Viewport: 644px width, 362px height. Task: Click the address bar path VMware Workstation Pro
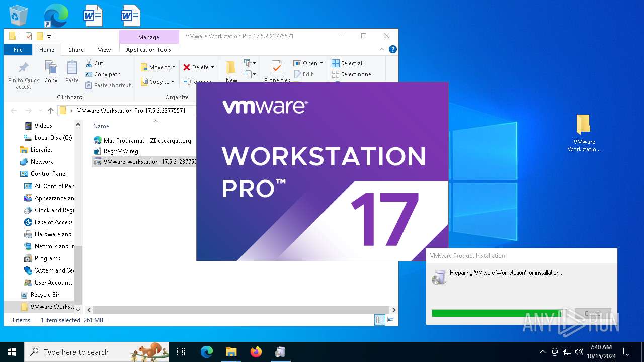(131, 111)
